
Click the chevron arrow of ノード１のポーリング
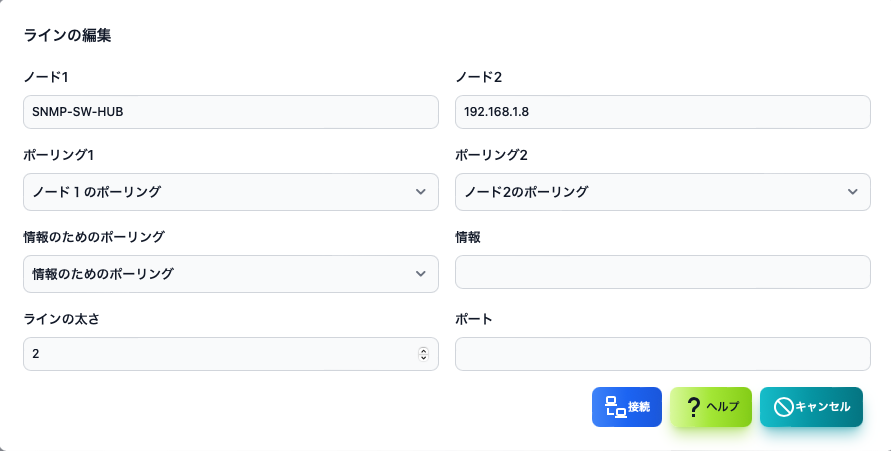pos(420,192)
